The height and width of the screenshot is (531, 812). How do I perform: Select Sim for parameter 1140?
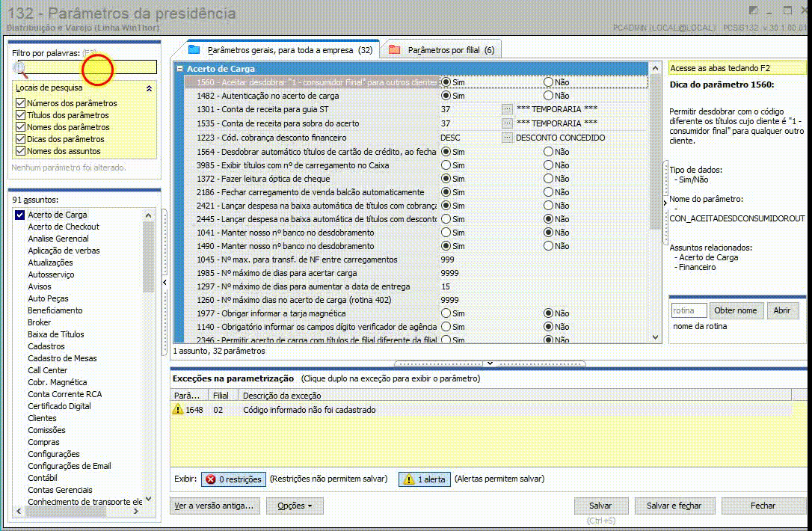pos(446,326)
